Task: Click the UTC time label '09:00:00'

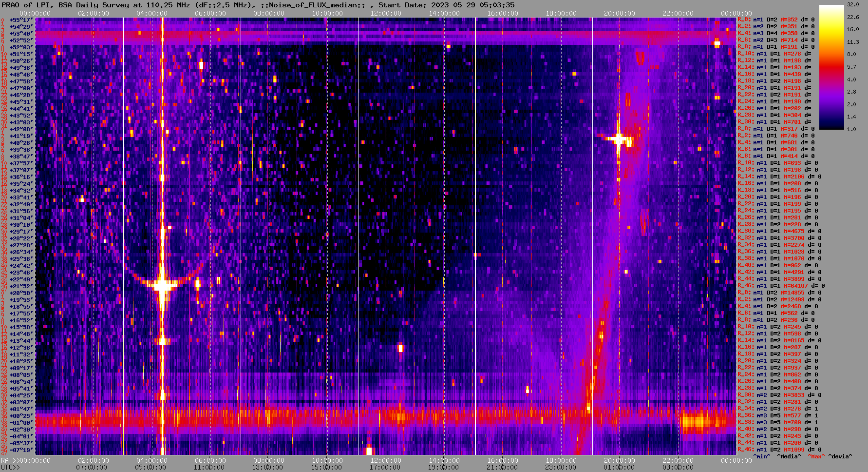Action: [151, 467]
